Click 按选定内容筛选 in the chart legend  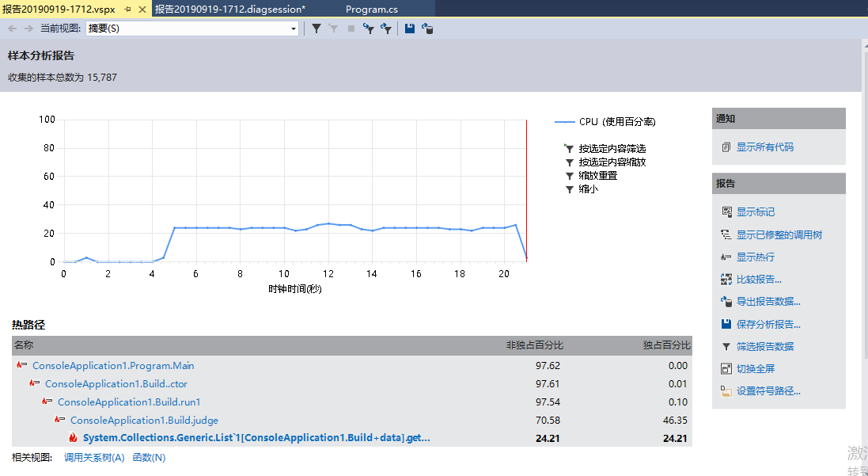click(612, 149)
